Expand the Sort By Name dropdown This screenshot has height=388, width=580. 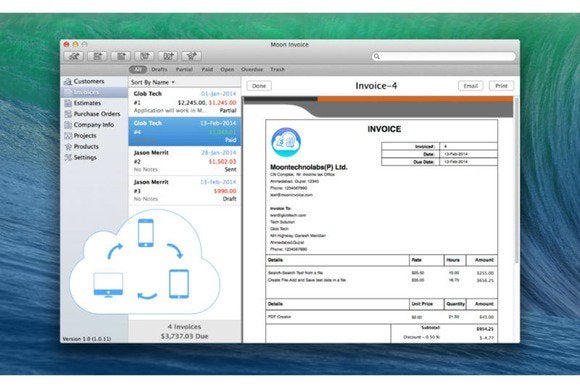pyautogui.click(x=153, y=82)
